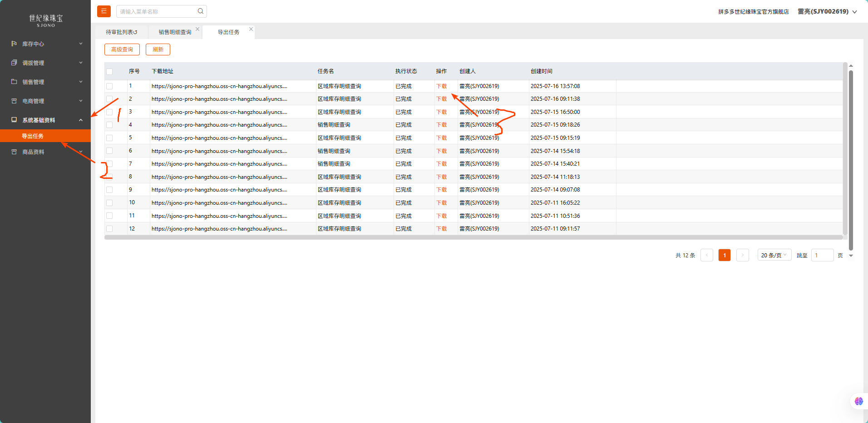Click the search magnifier icon
Screen dimensions: 868x423
coord(201,11)
